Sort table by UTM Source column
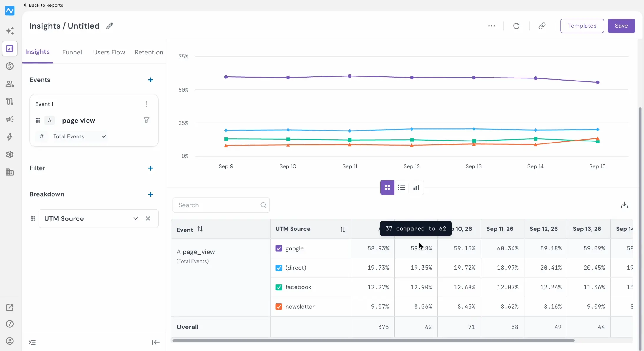 (x=343, y=229)
